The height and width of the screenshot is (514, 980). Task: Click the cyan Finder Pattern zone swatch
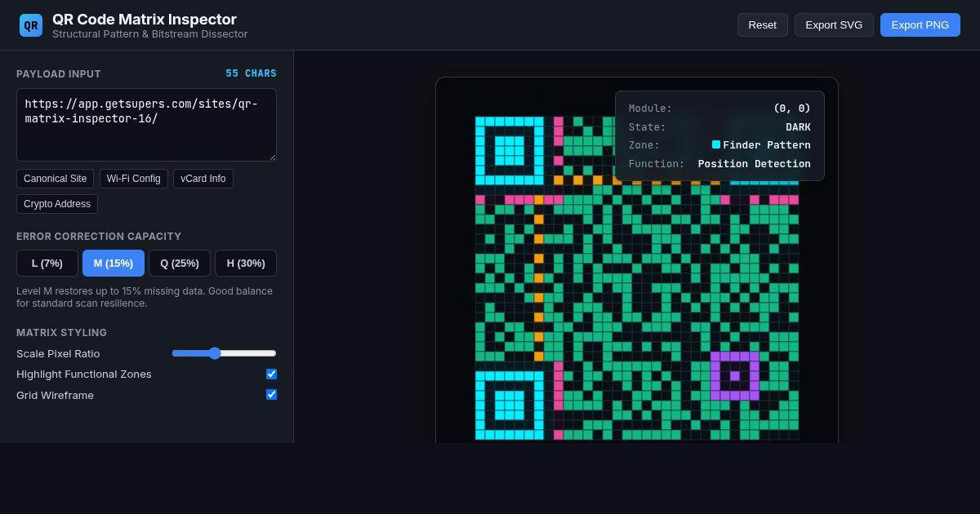pos(716,144)
